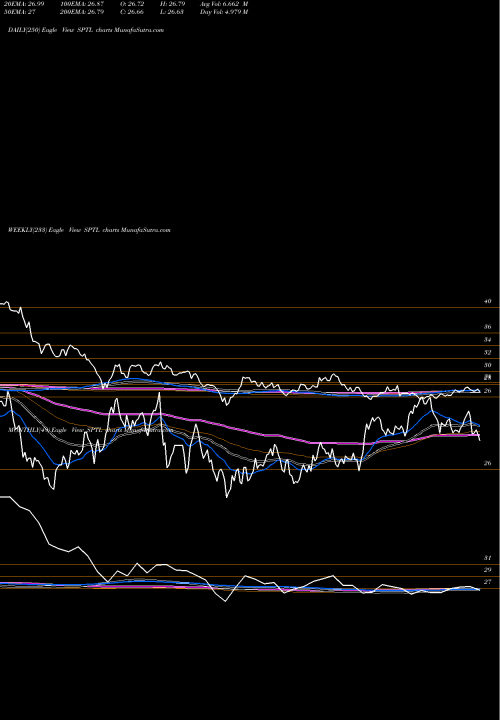Click the WEEKLY(233) Eagle View SPTL title

pyautogui.click(x=89, y=230)
